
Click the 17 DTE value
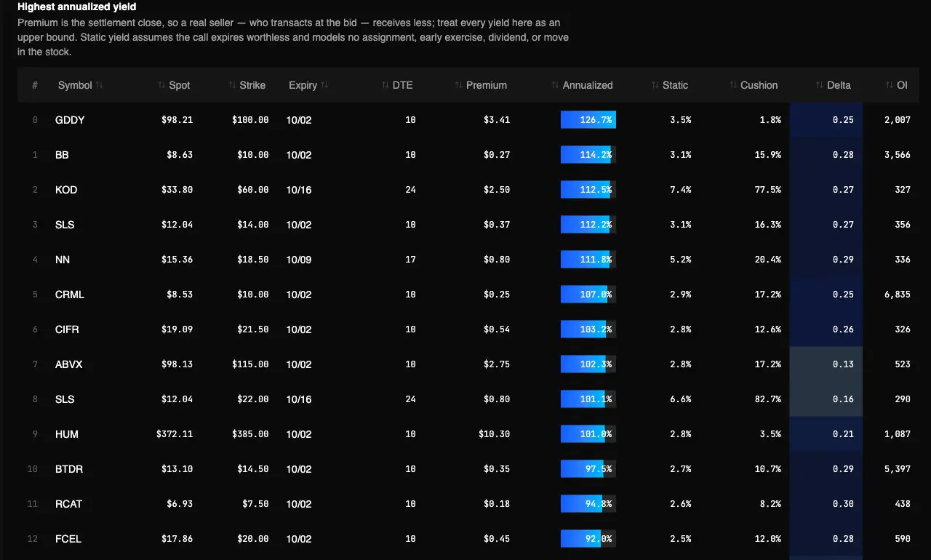(410, 260)
